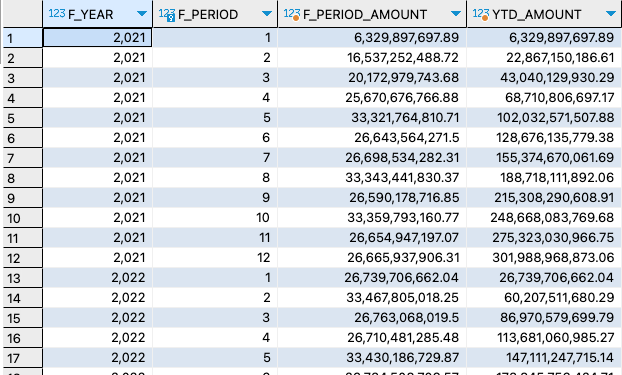Click cell 26,698,534,282.31
Screen dimensions: 622x375
pyautogui.click(x=372, y=158)
